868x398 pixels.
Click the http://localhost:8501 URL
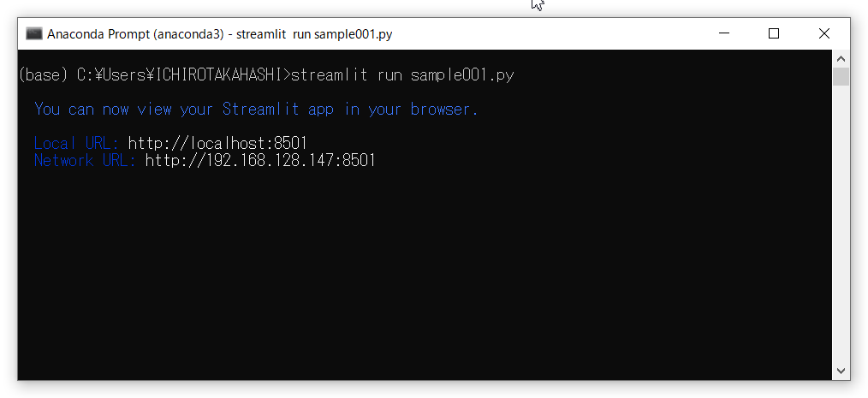coord(217,143)
